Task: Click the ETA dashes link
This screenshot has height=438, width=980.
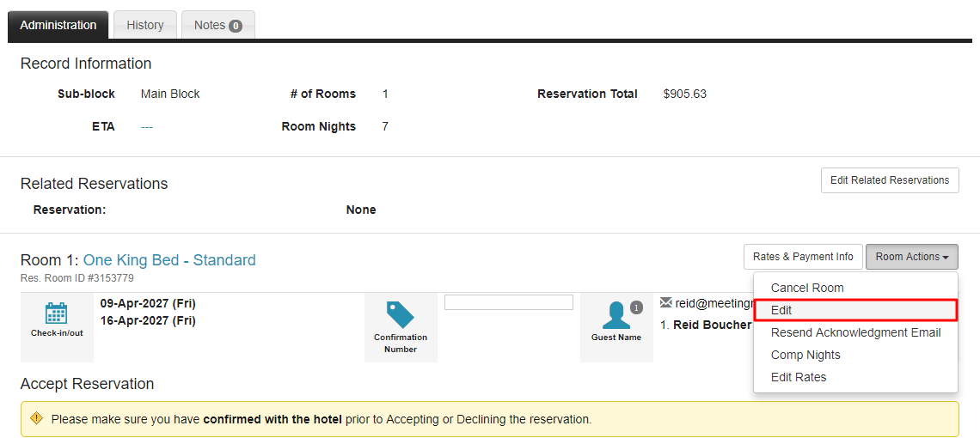Action: (147, 126)
